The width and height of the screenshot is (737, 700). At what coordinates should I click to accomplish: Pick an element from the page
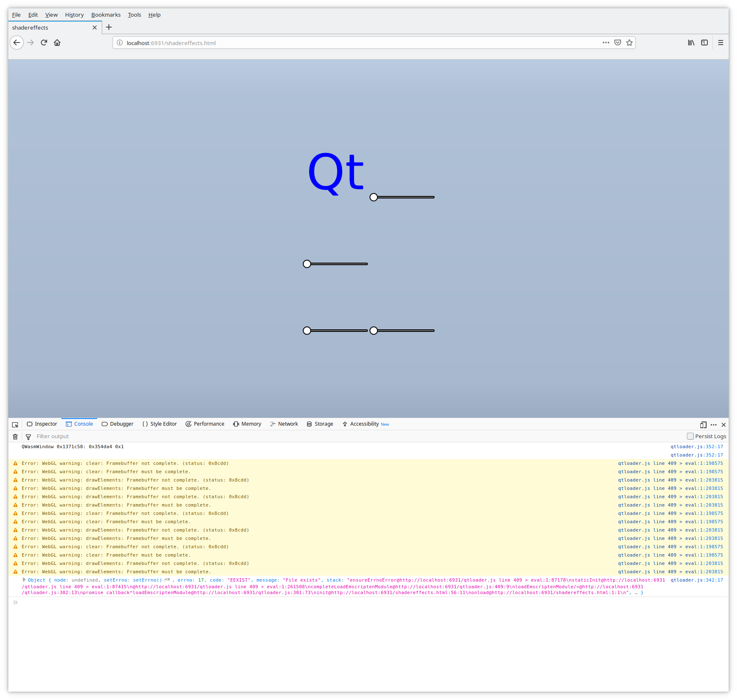(x=15, y=424)
